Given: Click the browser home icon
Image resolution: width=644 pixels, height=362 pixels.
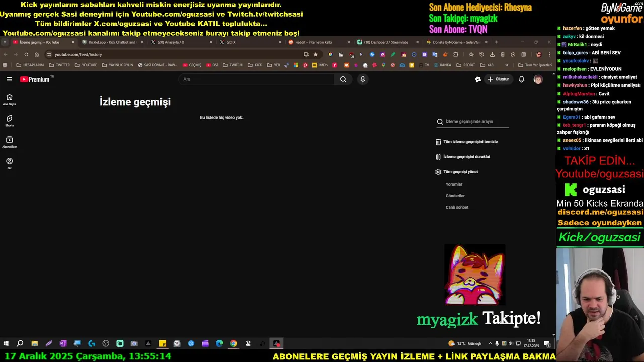Looking at the screenshot, I should coord(37,54).
